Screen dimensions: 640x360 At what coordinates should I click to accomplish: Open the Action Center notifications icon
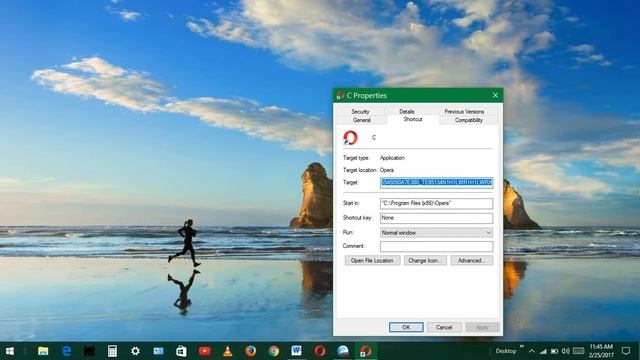coord(626,351)
